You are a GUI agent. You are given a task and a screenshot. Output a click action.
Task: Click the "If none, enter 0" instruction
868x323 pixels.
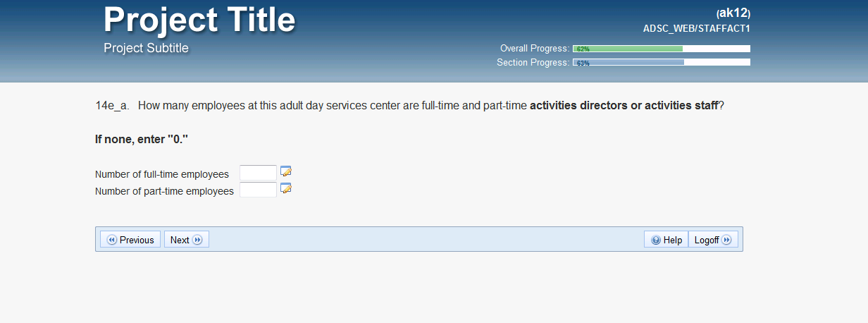coord(142,139)
